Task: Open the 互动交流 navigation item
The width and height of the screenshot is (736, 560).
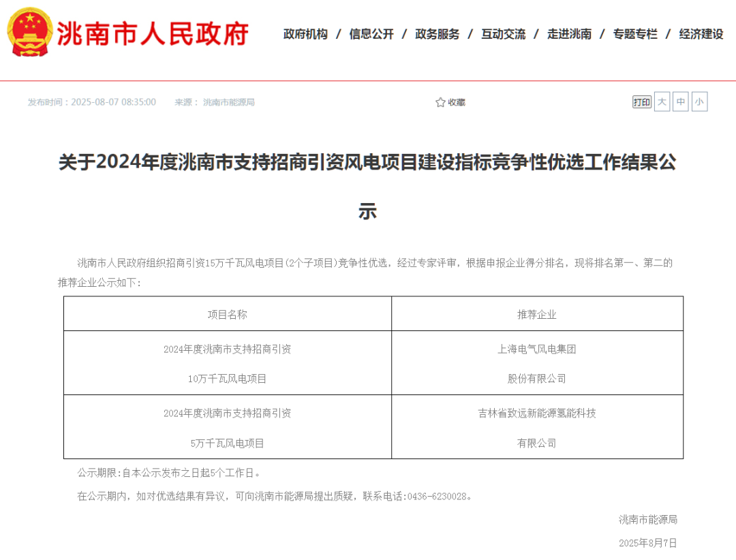Action: coord(504,34)
